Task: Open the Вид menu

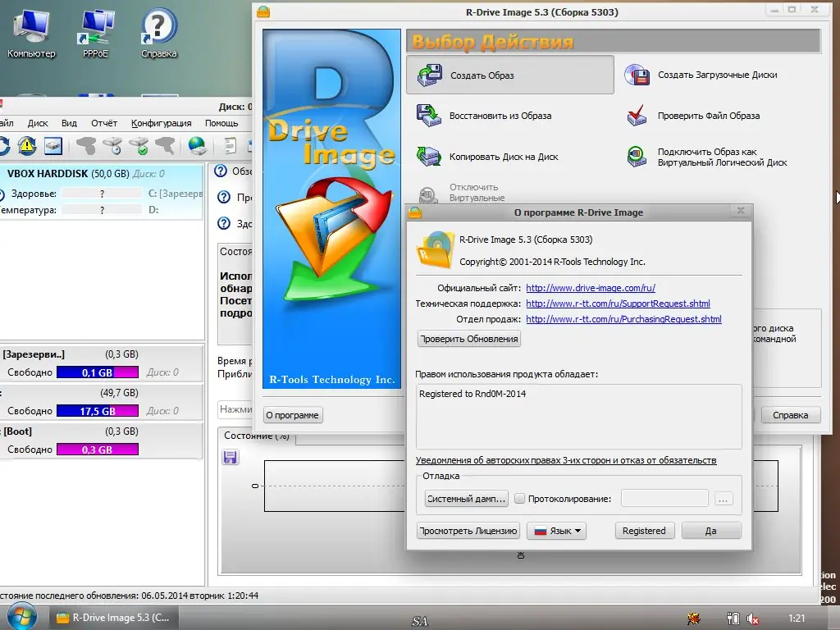Action: pyautogui.click(x=69, y=123)
